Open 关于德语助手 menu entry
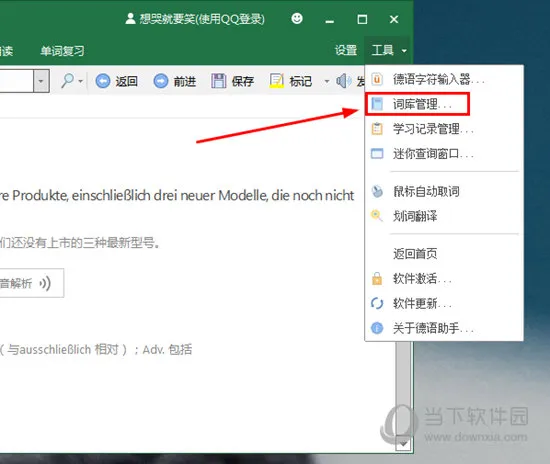 pyautogui.click(x=444, y=328)
